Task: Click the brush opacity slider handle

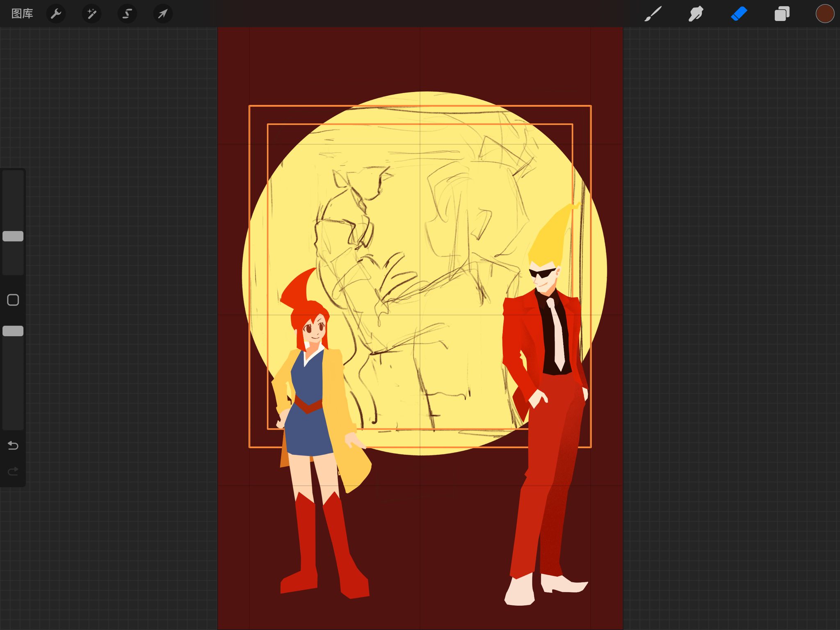Action: pyautogui.click(x=13, y=331)
